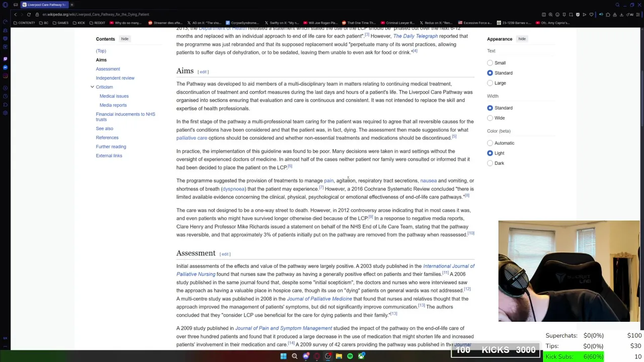The image size is (644, 362).
Task: Jump to Assessment in contents
Action: tap(108, 69)
